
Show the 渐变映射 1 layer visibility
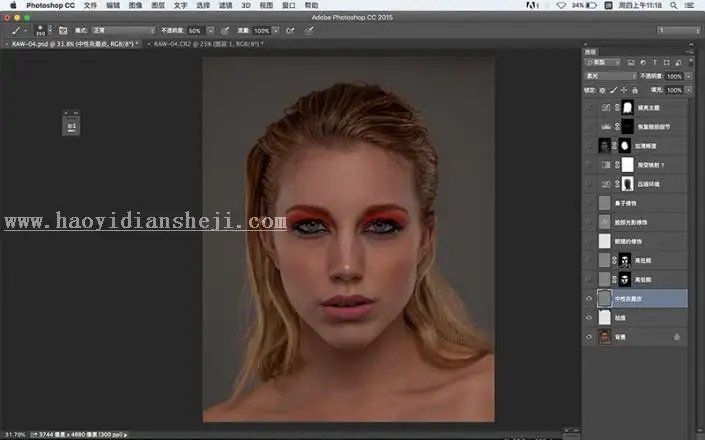[x=589, y=165]
